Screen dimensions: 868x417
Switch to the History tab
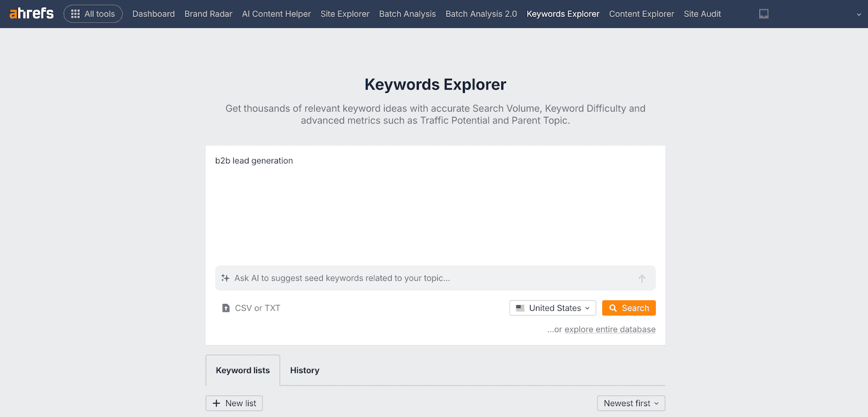(304, 370)
